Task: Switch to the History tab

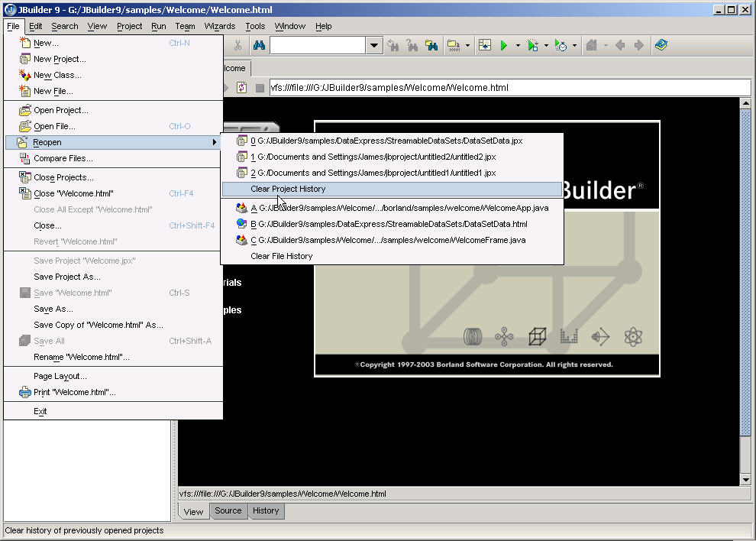Action: [266, 511]
